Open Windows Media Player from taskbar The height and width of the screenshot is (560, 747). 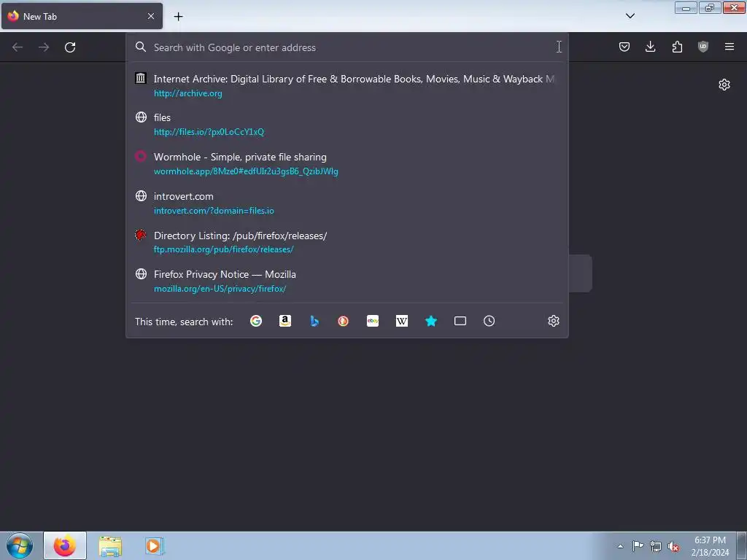tap(155, 545)
